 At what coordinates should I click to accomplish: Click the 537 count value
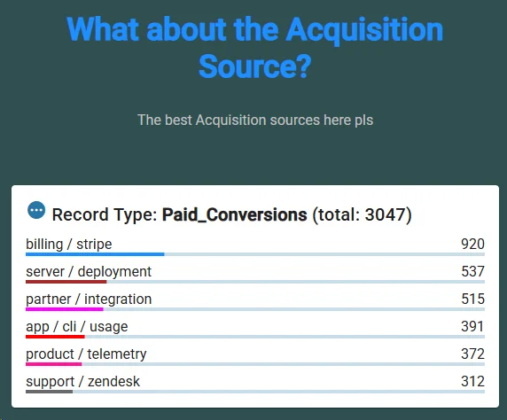coord(472,272)
